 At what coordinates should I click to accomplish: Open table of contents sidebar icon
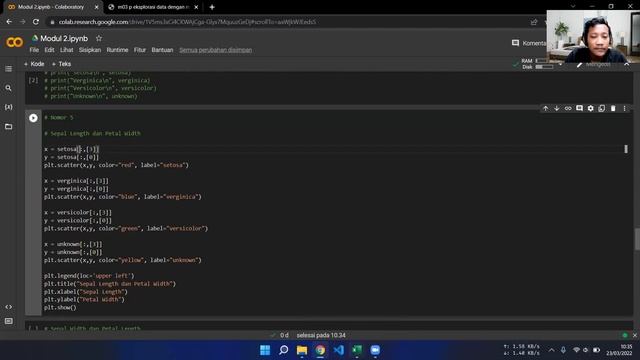tap(9, 69)
